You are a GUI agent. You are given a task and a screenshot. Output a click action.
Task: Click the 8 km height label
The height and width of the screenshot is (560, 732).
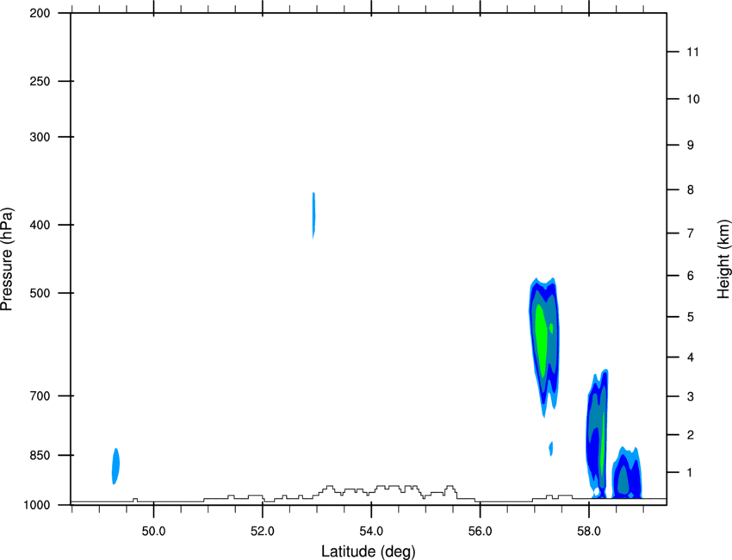coord(691,190)
